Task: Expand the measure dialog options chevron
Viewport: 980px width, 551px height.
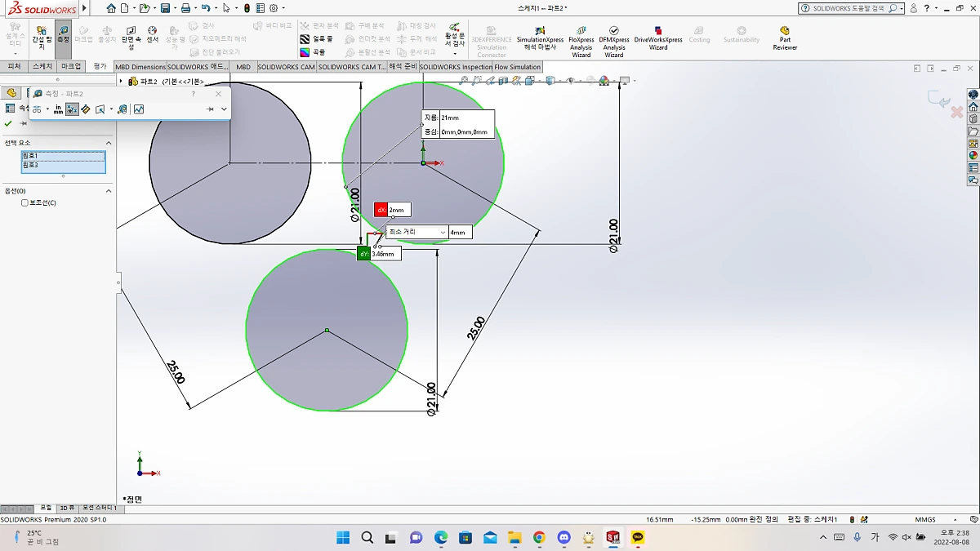Action: coord(224,109)
